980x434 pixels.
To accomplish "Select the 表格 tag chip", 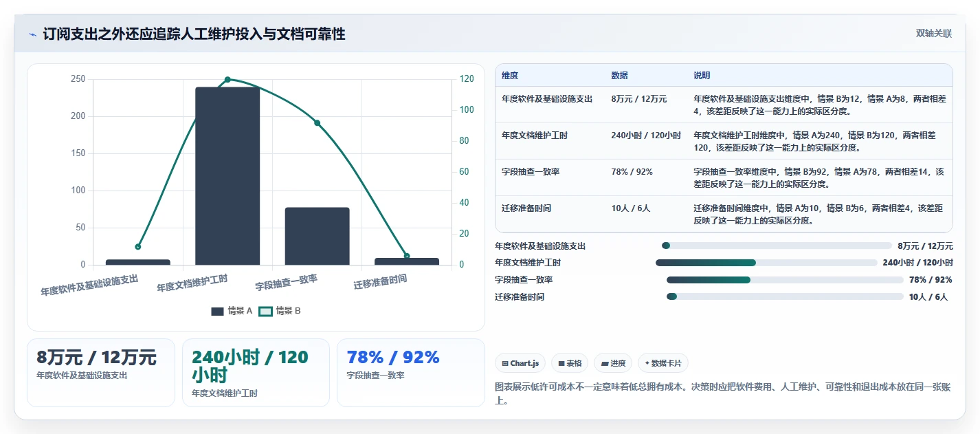I will [x=570, y=363].
